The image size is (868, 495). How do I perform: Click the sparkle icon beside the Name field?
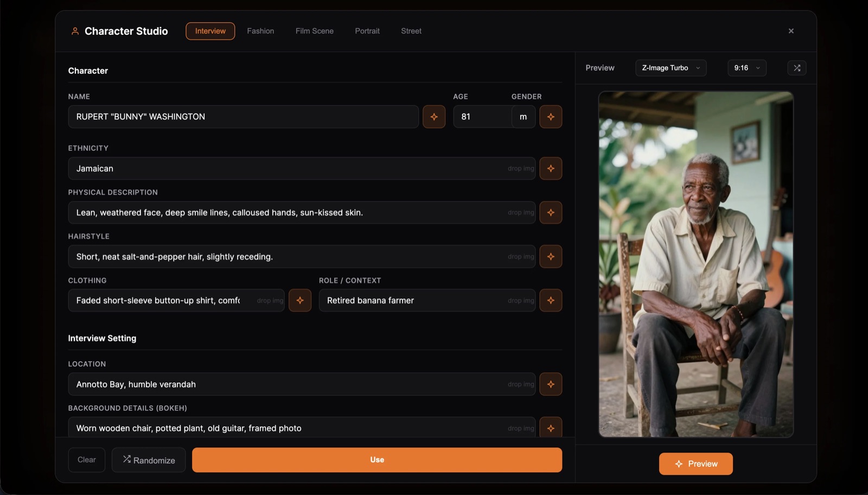coord(434,117)
